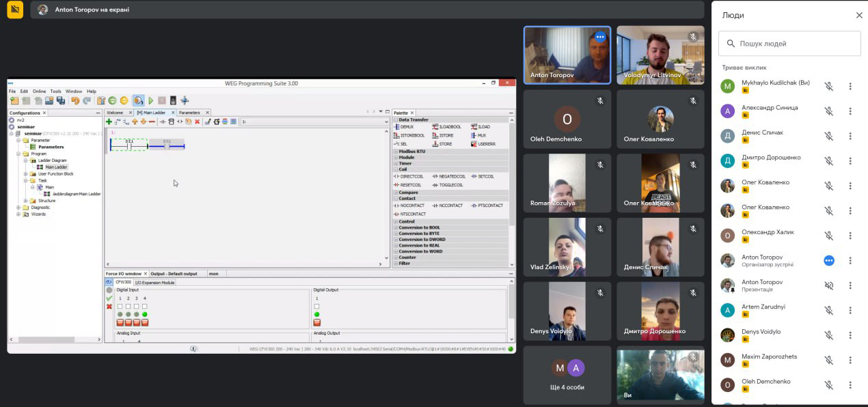Check the Digital Output 1 checkbox

pyautogui.click(x=316, y=306)
